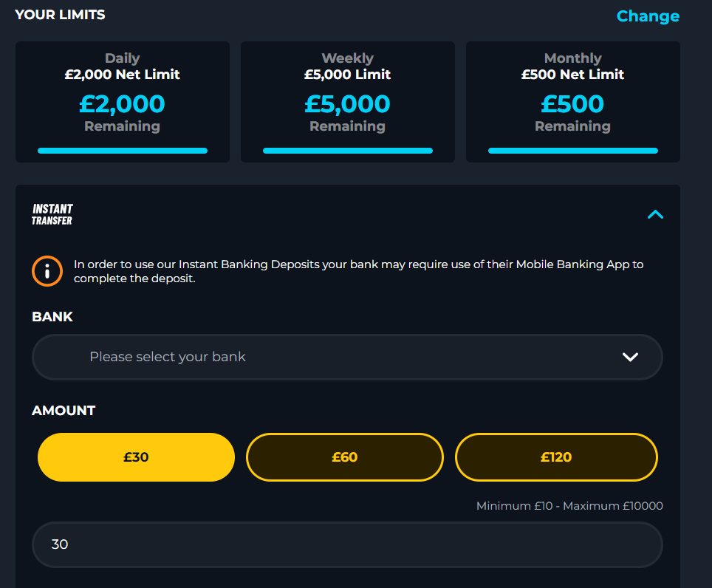Focus the deposit amount input field
Screen dimensions: 712x588
pyautogui.click(x=347, y=544)
